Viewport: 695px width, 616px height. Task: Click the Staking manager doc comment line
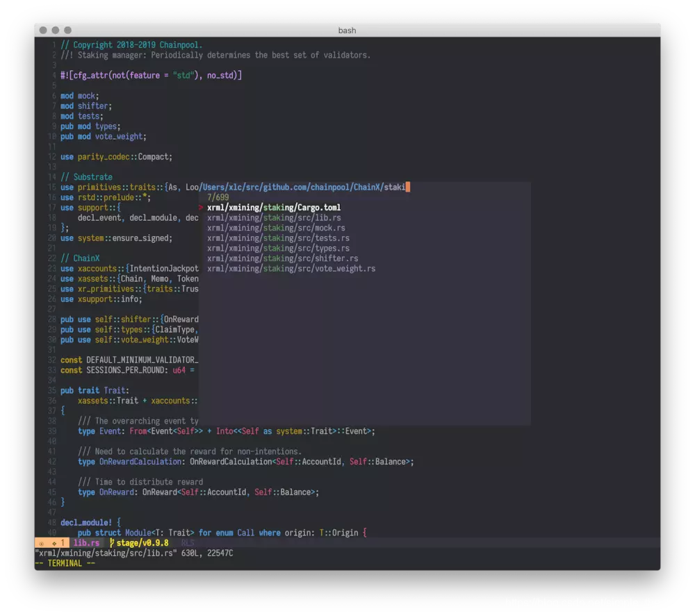(x=216, y=56)
